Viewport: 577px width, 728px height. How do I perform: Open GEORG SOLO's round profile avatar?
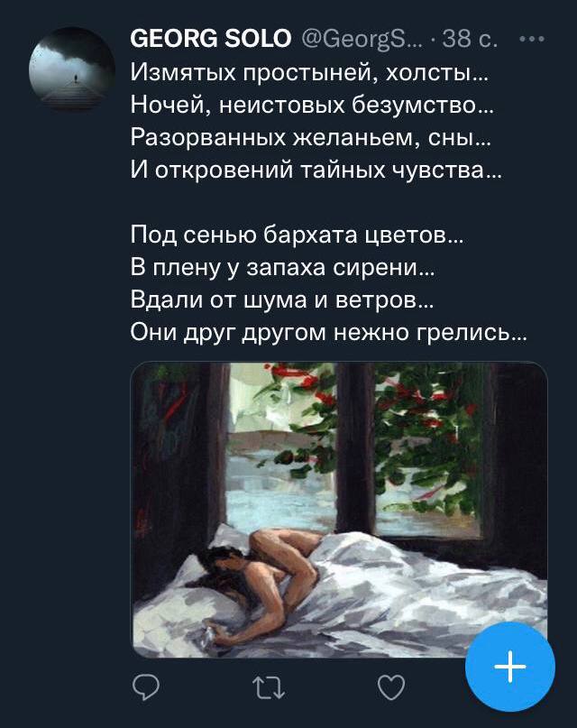[72, 69]
